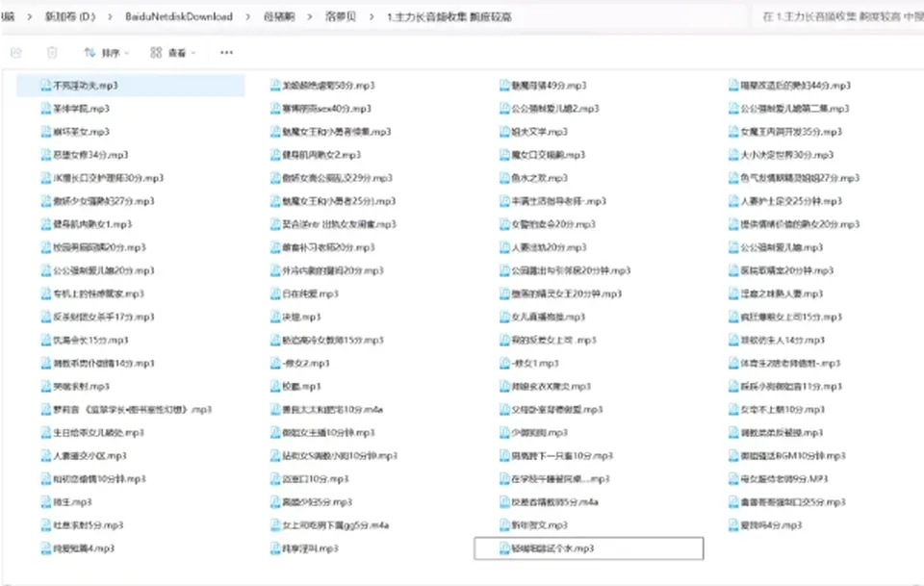Open the three-dot more options menu
This screenshot has width=924, height=586.
pos(226,52)
